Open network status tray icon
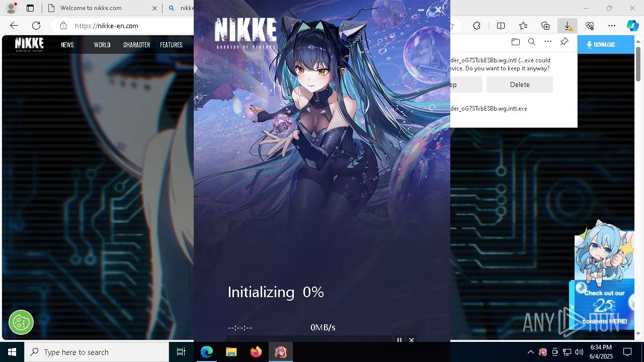The width and height of the screenshot is (644, 362). (x=567, y=352)
